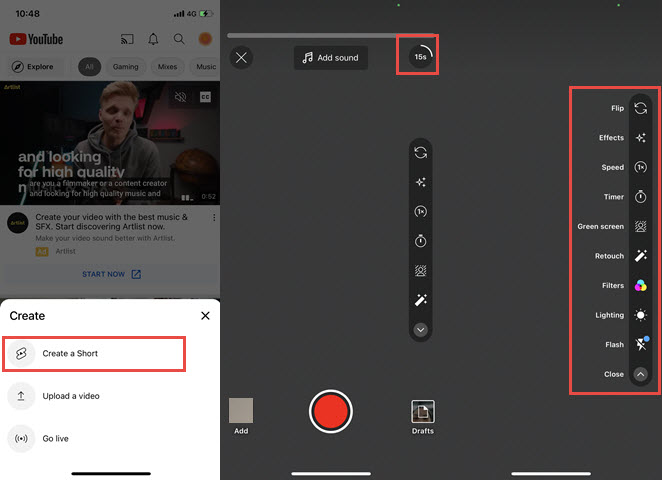Click the START NOW ad link

point(111,274)
